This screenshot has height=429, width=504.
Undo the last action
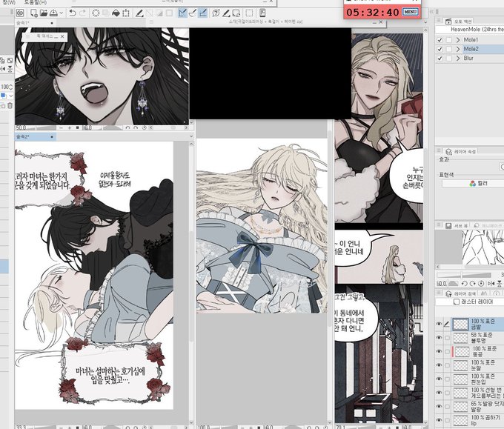click(73, 13)
